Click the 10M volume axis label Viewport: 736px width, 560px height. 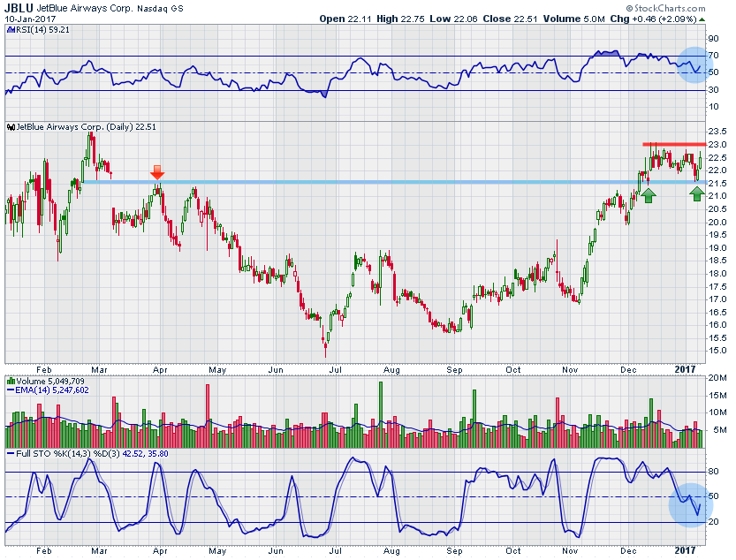tap(717, 412)
